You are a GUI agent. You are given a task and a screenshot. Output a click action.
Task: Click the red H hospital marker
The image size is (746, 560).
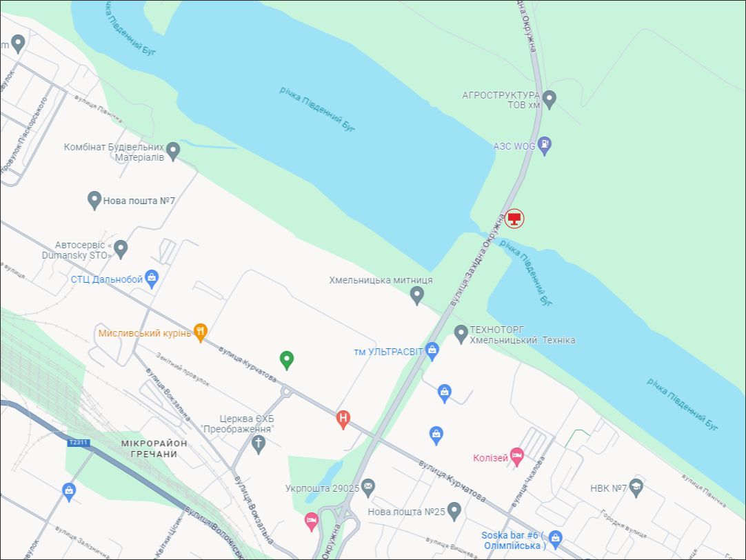click(x=343, y=419)
